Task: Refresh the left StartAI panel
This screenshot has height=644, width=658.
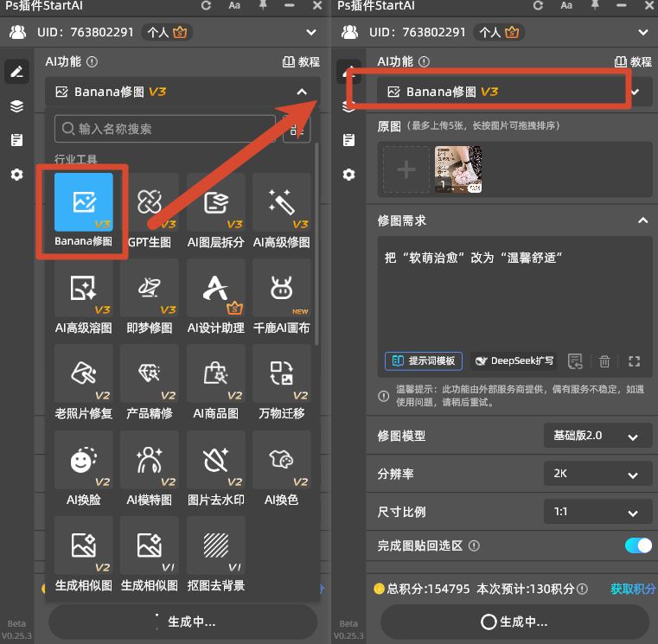Action: pos(206,6)
